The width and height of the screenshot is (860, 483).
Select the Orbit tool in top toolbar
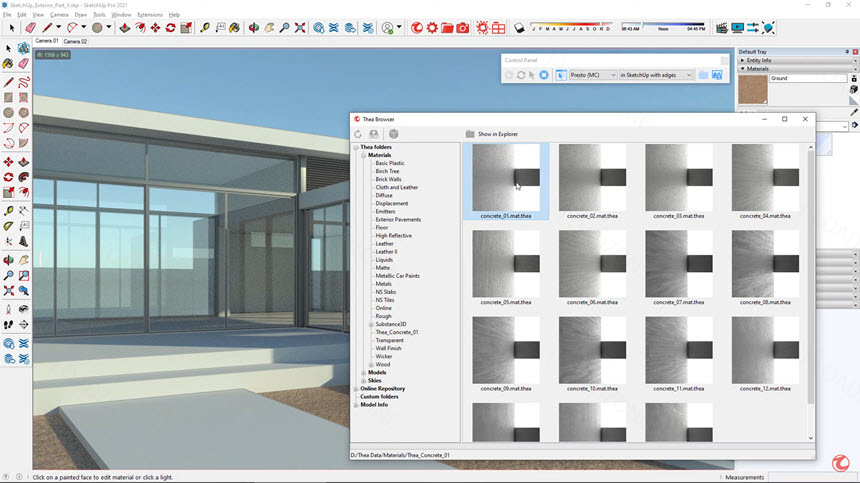253,27
